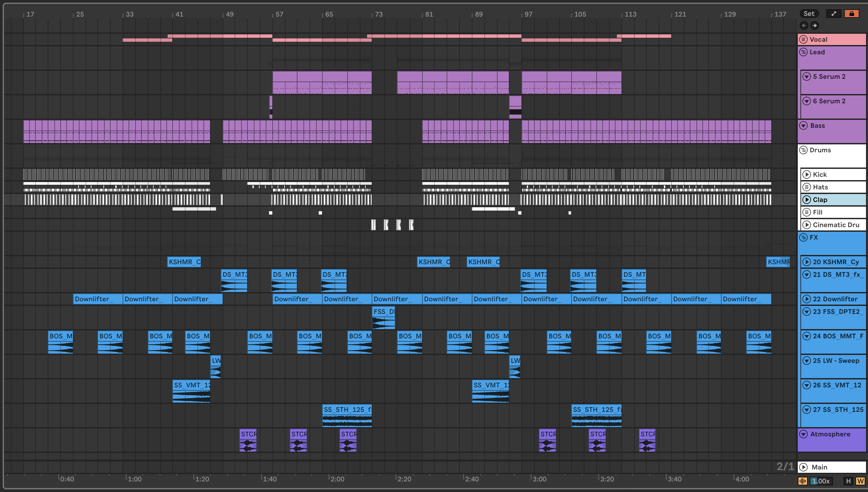Click the waveform icon beside 1.00x

click(802, 481)
